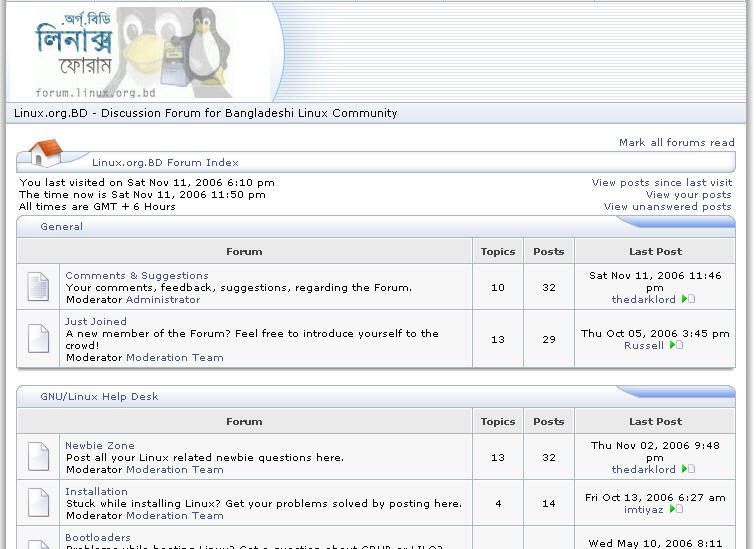Open Moderation Team link under Just Joined
This screenshot has height=549, width=756.
click(x=175, y=357)
